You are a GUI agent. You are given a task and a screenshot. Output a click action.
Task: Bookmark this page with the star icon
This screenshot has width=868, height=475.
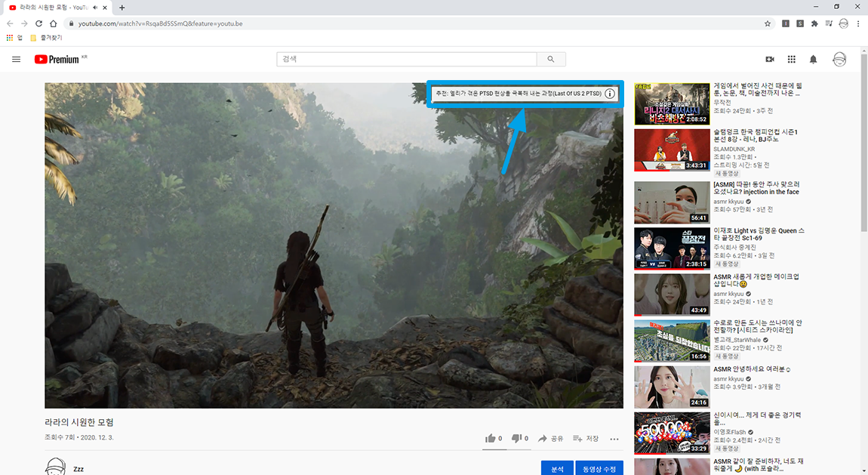pos(768,24)
